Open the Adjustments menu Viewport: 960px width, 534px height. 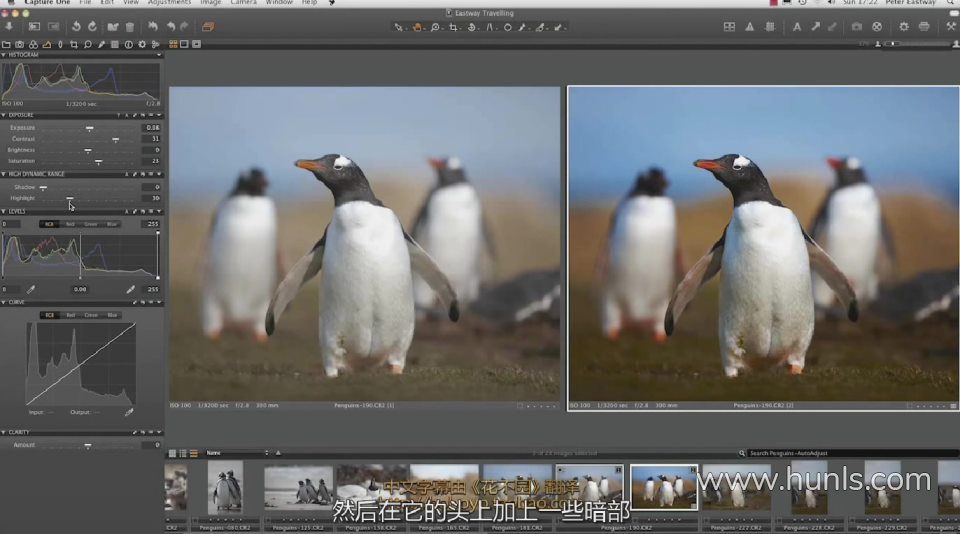tap(169, 3)
